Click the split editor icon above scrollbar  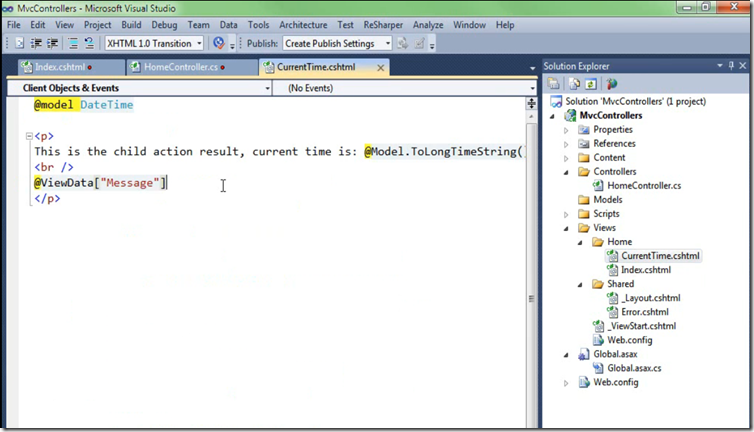click(531, 103)
